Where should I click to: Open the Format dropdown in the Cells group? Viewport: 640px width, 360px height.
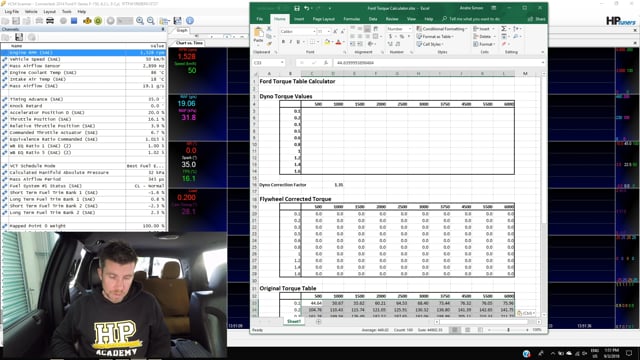click(484, 44)
